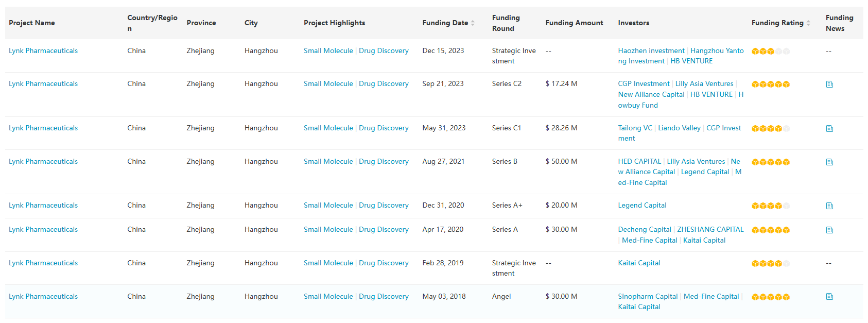Click five-star rating in Series B row
This screenshot has width=868, height=323.
click(770, 162)
